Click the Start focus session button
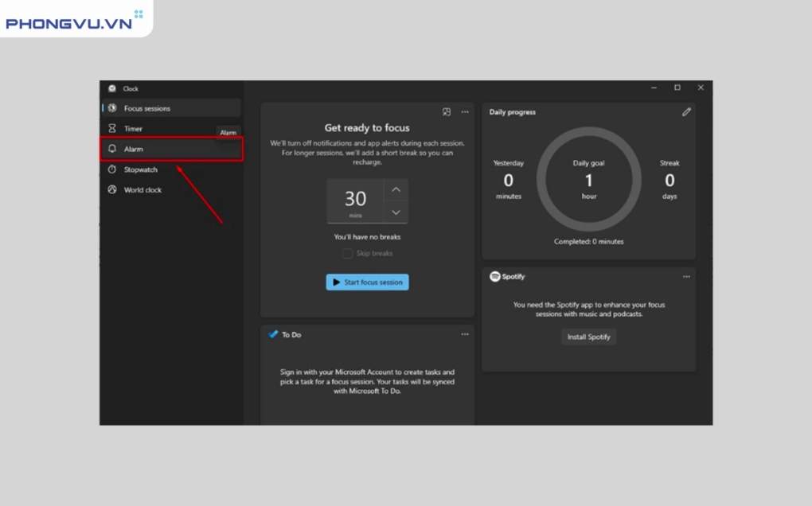Screen dimensions: 812x506 coord(367,282)
